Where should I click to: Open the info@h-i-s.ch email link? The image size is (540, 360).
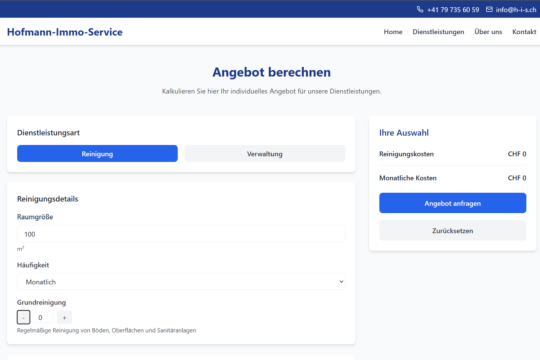click(x=516, y=10)
